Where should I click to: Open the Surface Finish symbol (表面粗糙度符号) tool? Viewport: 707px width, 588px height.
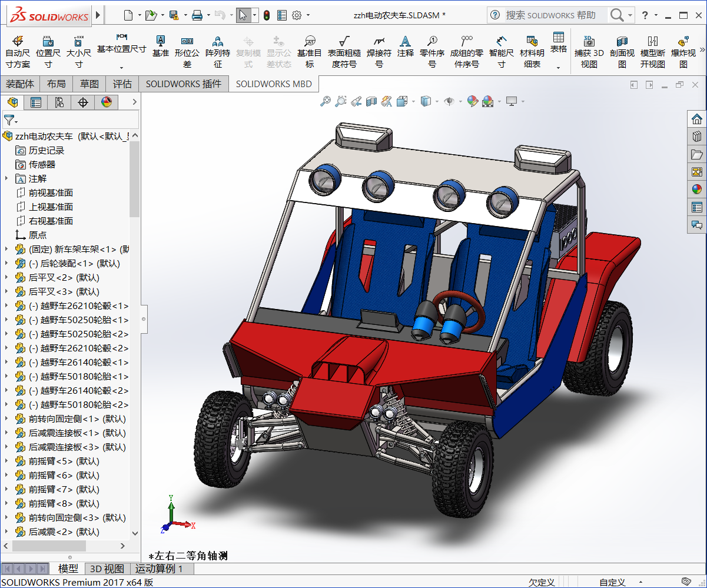(344, 50)
